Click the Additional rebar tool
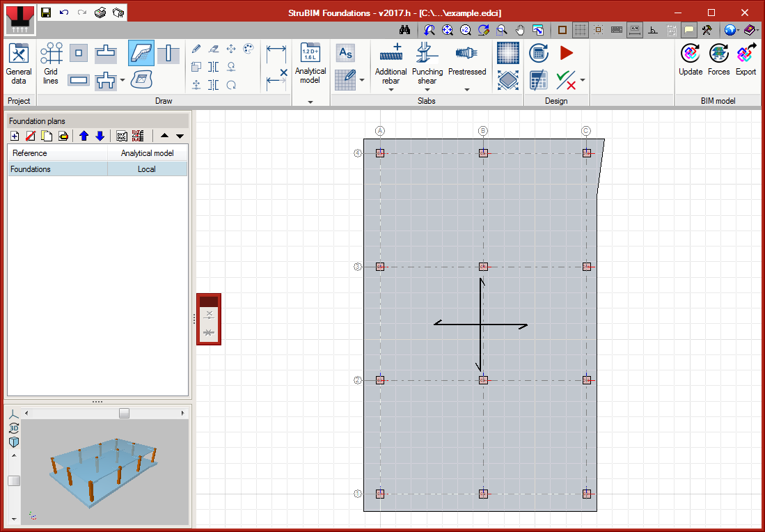 click(x=391, y=63)
